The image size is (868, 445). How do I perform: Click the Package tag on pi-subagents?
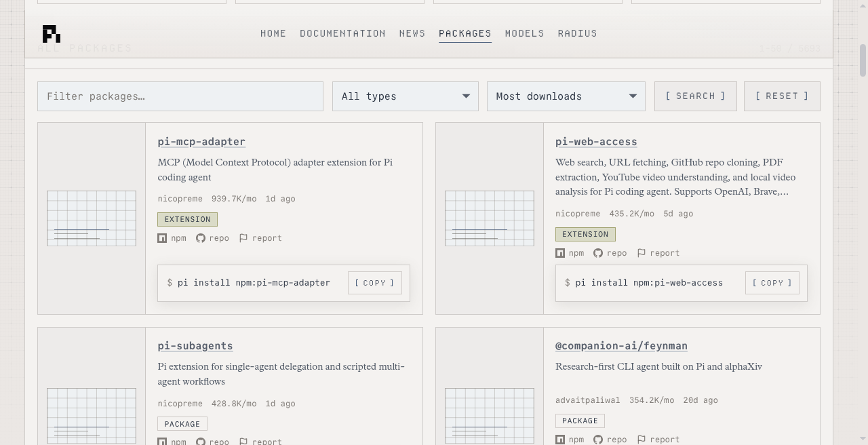(x=182, y=424)
